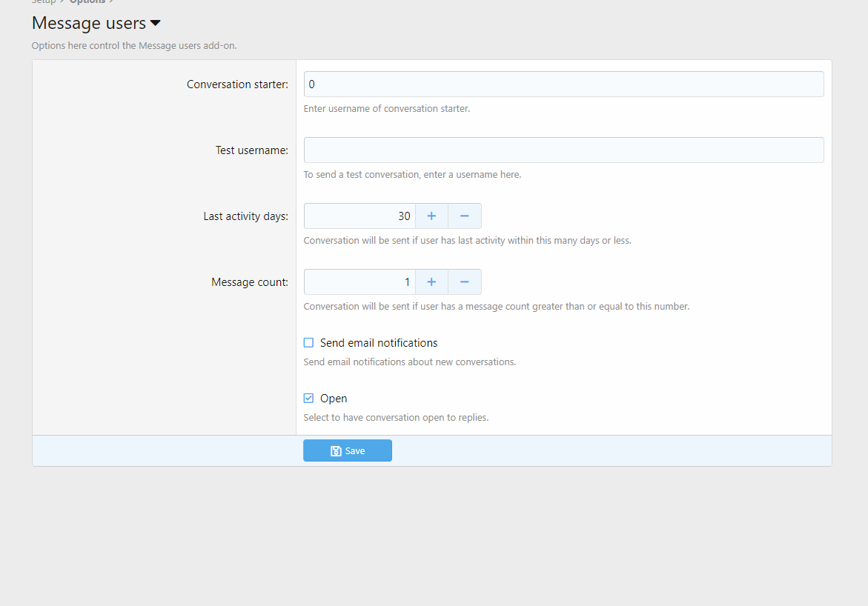
Task: Expand the Message users dropdown arrow
Action: click(156, 24)
